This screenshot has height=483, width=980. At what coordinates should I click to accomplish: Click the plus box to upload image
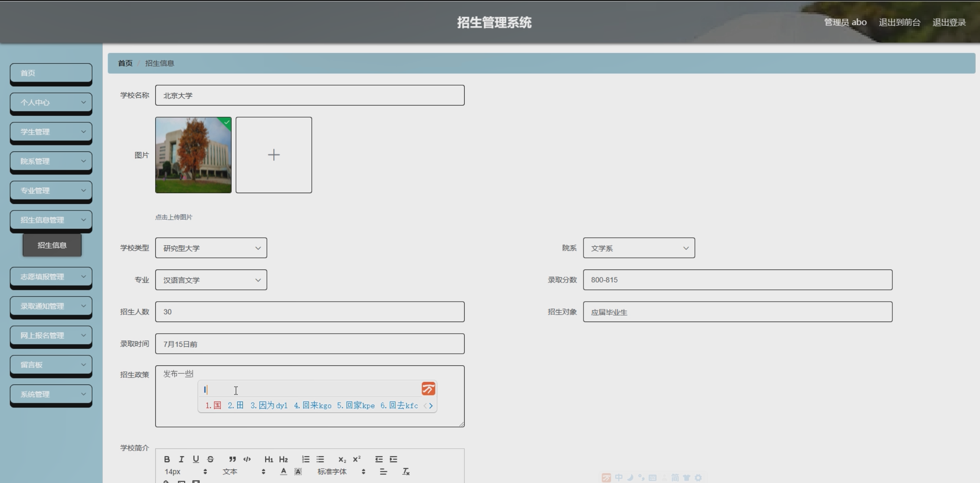point(274,155)
